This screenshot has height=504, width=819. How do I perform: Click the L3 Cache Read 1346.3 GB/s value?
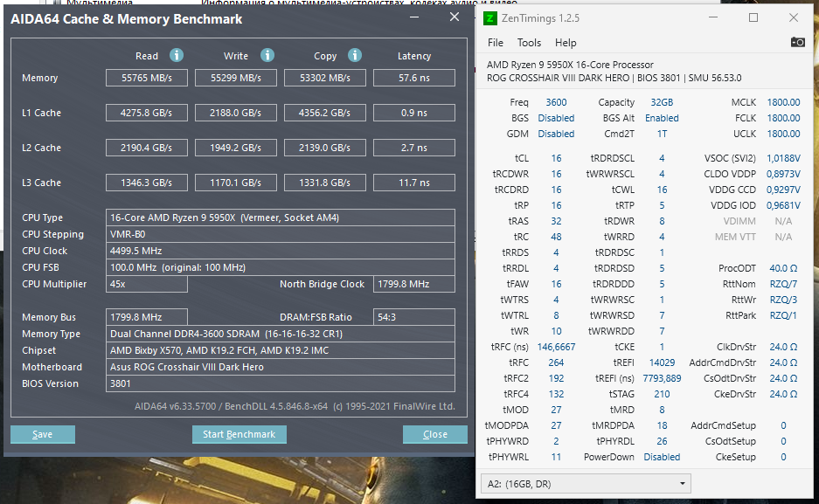(x=147, y=183)
